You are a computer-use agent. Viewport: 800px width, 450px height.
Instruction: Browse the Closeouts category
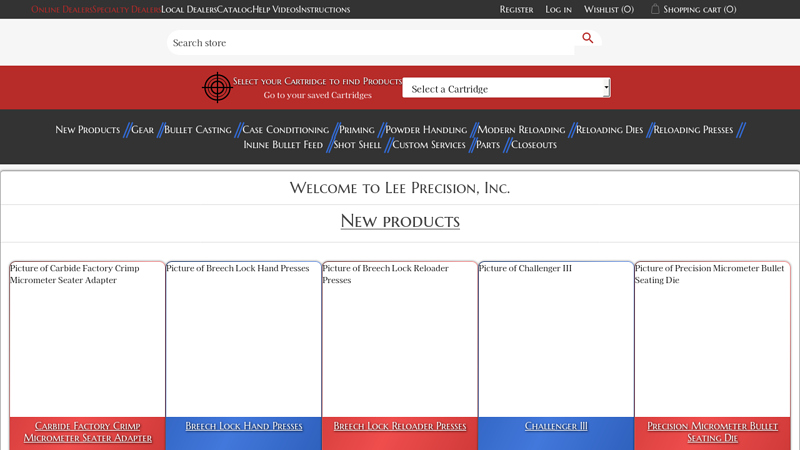pyautogui.click(x=533, y=145)
